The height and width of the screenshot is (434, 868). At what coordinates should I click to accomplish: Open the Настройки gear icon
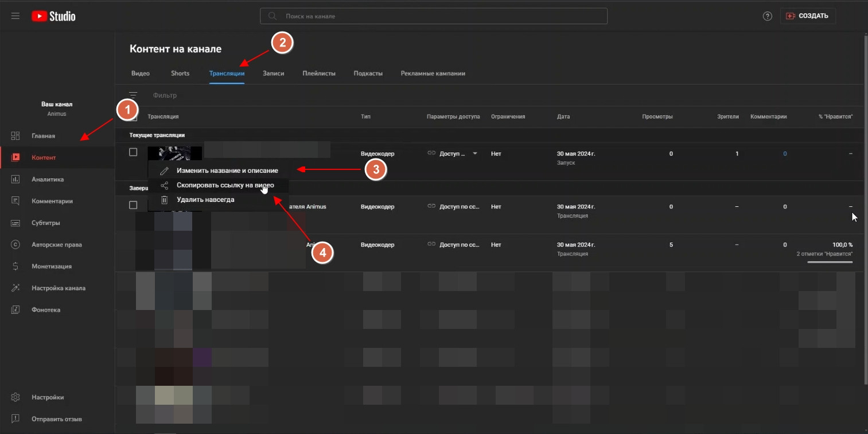point(15,397)
